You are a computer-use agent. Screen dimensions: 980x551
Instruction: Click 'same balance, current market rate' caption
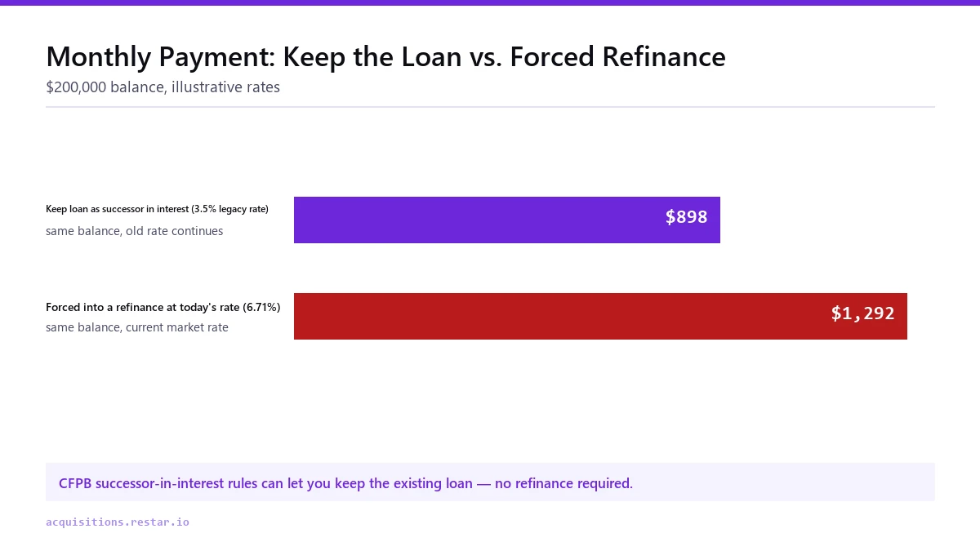[x=137, y=327]
